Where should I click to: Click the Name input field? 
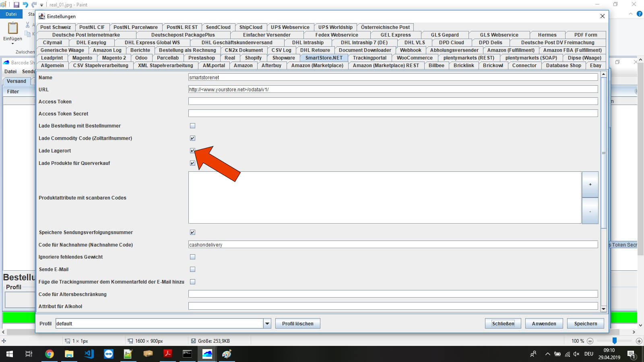pyautogui.click(x=393, y=77)
